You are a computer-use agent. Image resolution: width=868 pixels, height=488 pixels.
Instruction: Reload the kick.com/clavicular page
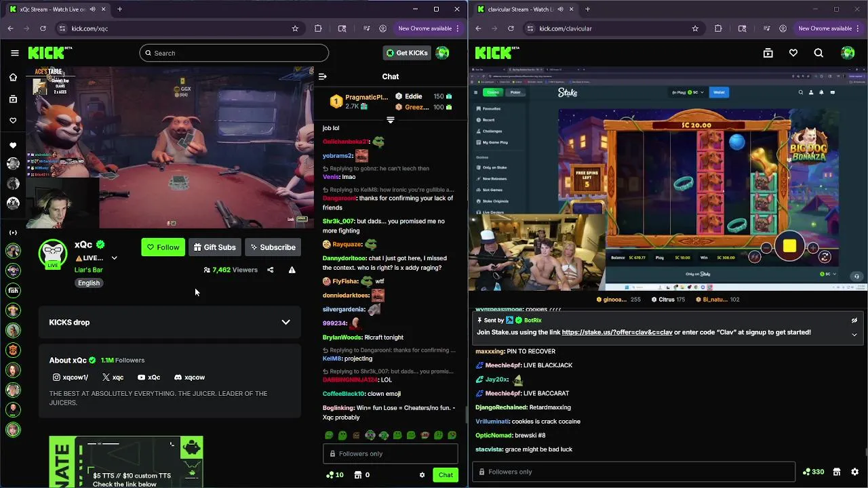pos(511,28)
